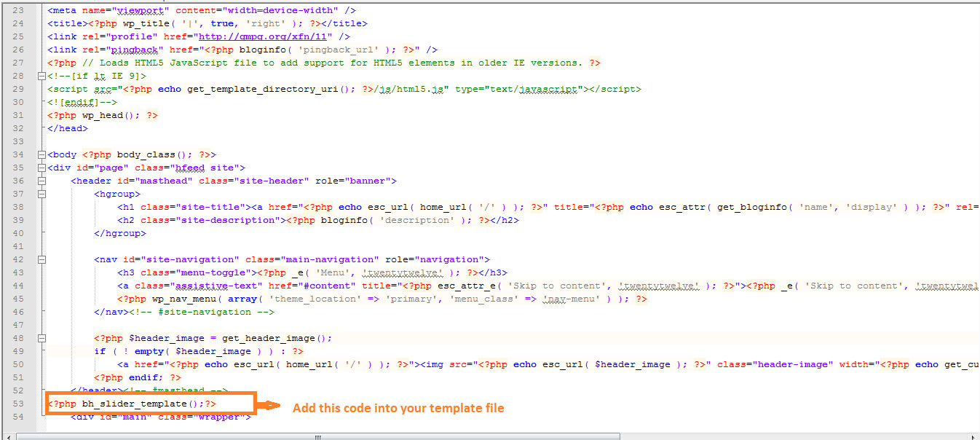Collapse the body tag fold on line 34
The width and height of the screenshot is (980, 440).
pyautogui.click(x=41, y=154)
